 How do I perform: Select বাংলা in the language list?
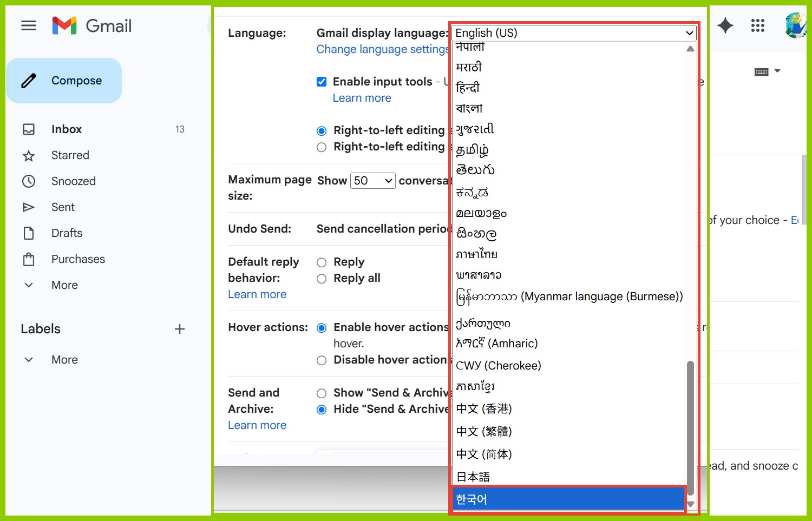pos(568,108)
